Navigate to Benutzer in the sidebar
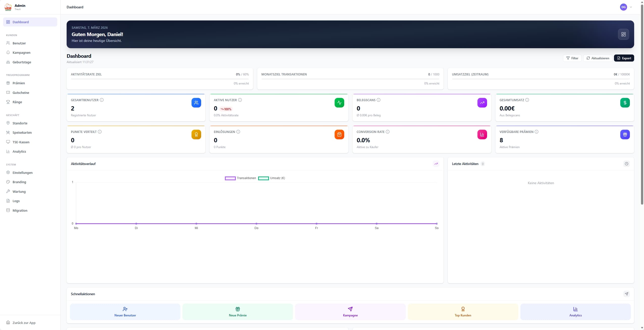This screenshot has height=330, width=644. click(19, 43)
